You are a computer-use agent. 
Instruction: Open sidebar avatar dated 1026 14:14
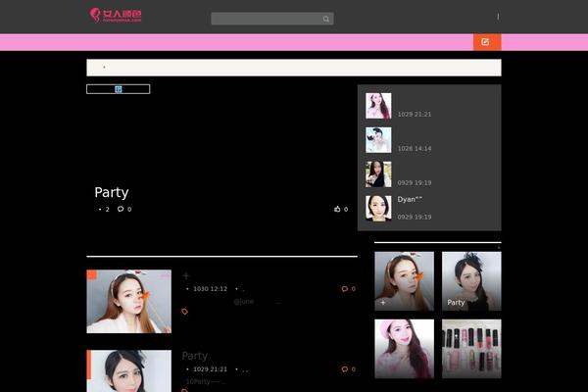[378, 140]
